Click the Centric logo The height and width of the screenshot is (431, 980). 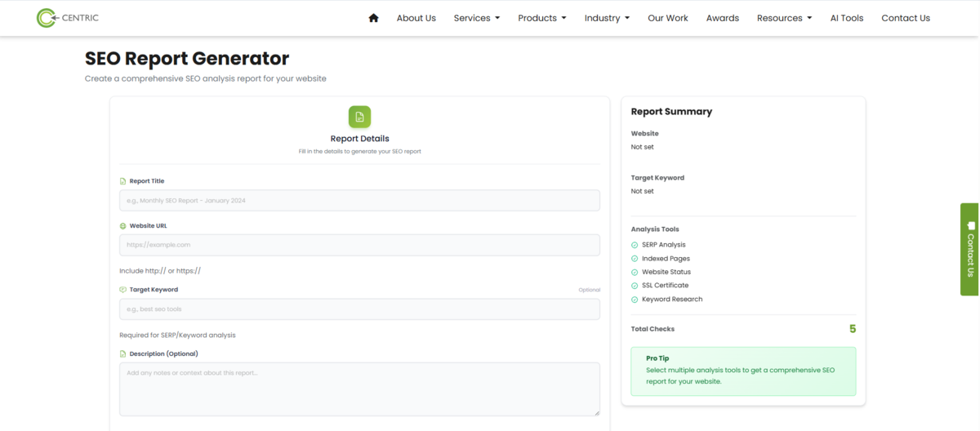tap(68, 18)
